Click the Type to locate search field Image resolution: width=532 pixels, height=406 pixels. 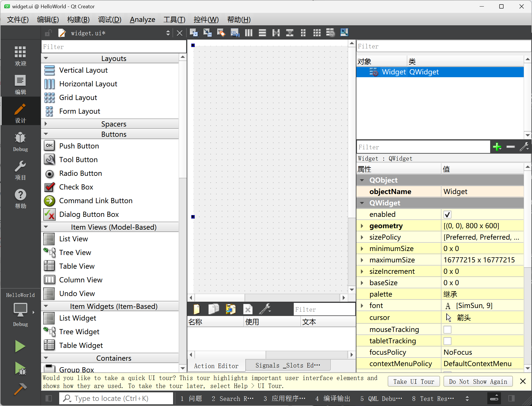point(116,398)
